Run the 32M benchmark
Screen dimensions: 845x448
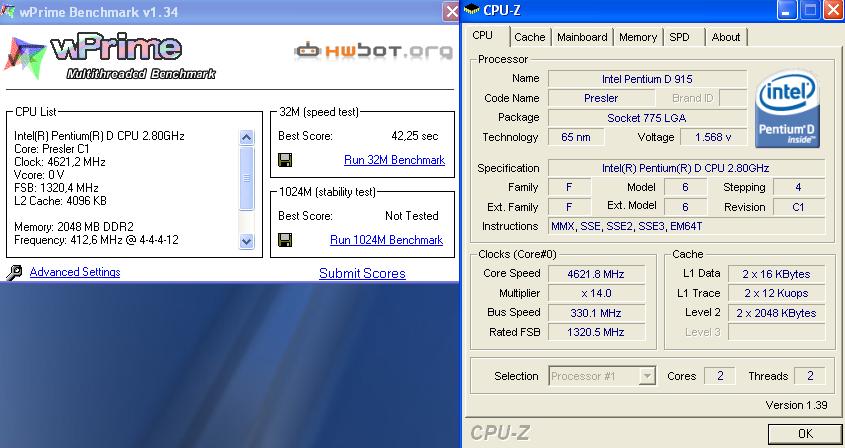(x=394, y=160)
